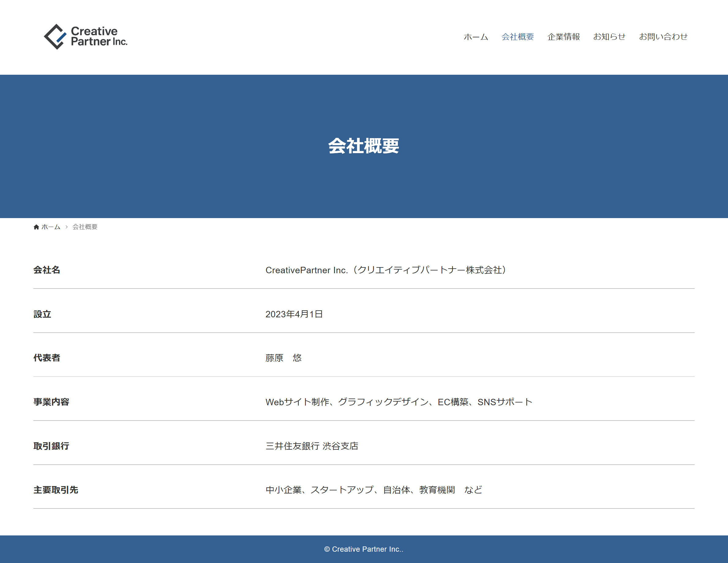Select the 会社概要 navigation menu item
Screen dimensions: 728x563
pos(517,37)
